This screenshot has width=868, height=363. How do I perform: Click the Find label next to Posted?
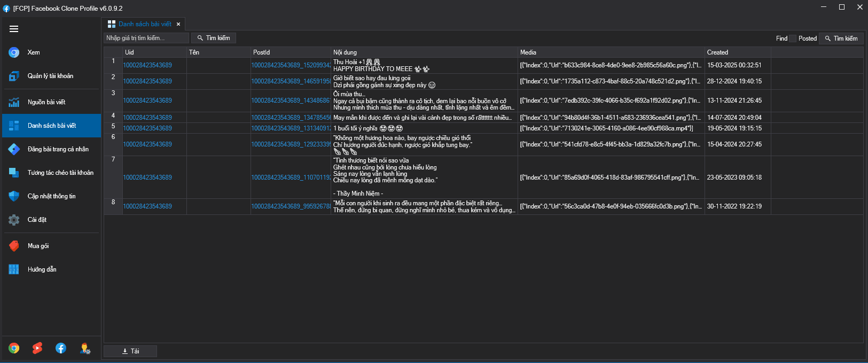(x=781, y=38)
